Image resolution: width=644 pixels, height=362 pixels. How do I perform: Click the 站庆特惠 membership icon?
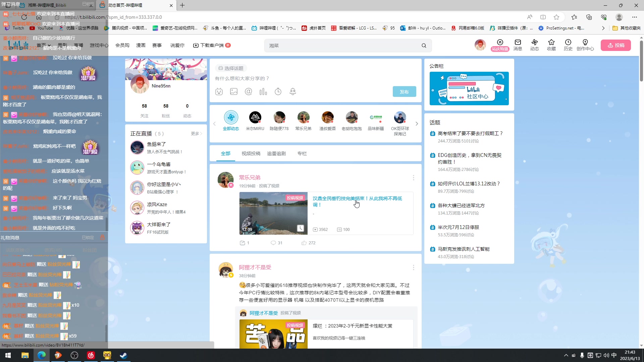tap(500, 45)
